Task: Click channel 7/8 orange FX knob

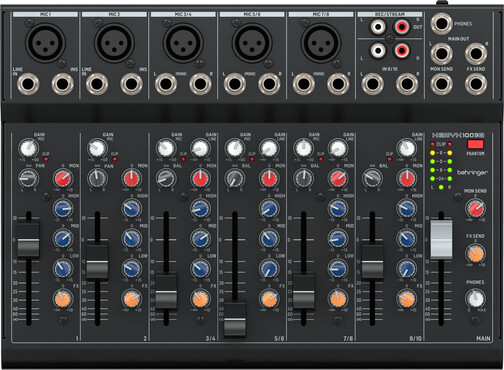Action: coord(338,299)
